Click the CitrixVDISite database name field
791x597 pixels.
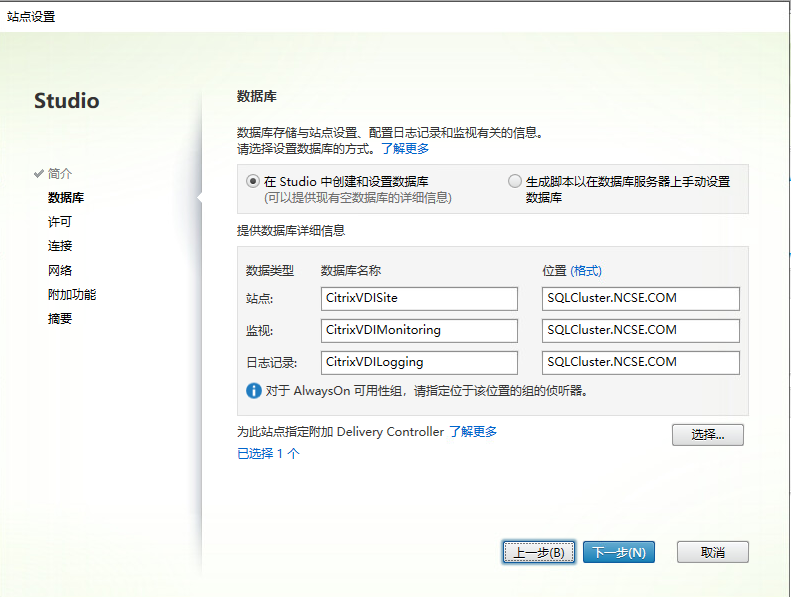pos(419,298)
